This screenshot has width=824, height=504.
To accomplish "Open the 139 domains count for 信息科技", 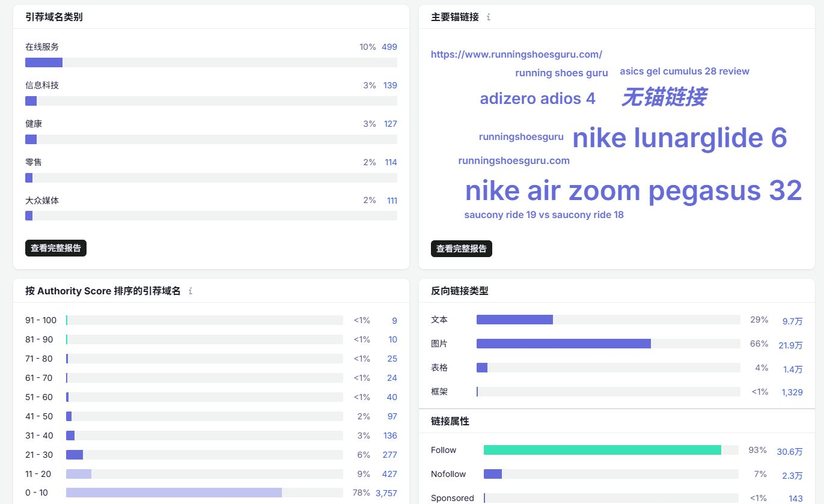I will pyautogui.click(x=390, y=85).
